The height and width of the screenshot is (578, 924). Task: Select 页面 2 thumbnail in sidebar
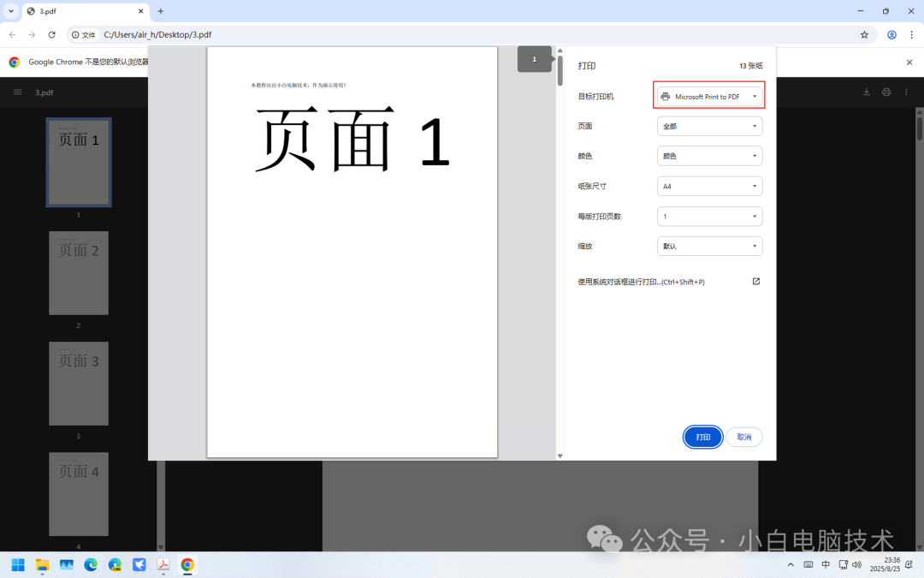point(79,273)
